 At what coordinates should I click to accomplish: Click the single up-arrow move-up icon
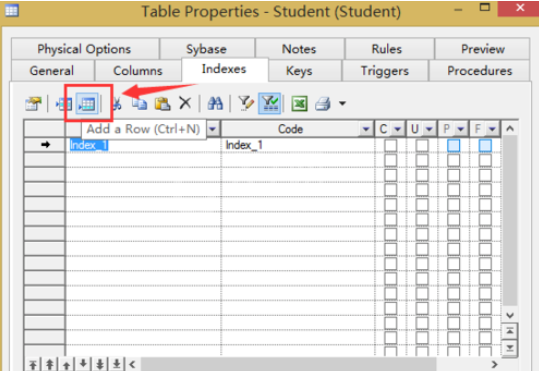(x=66, y=364)
